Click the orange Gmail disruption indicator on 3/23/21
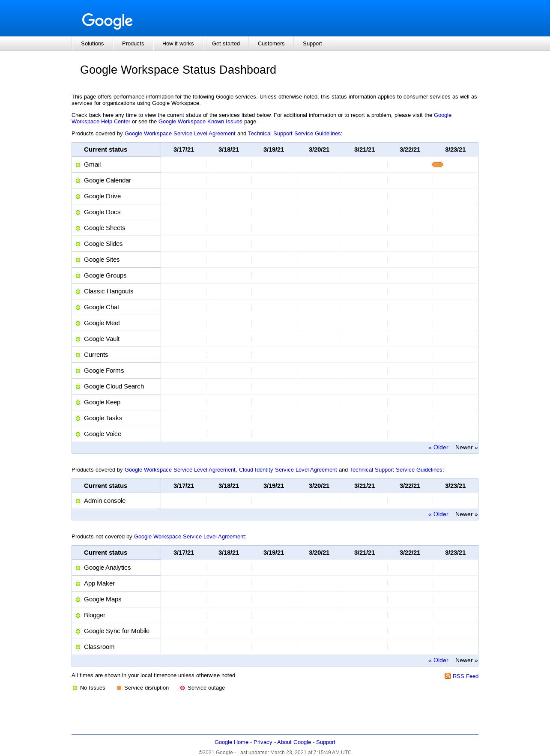The width and height of the screenshot is (550, 756). 437,164
